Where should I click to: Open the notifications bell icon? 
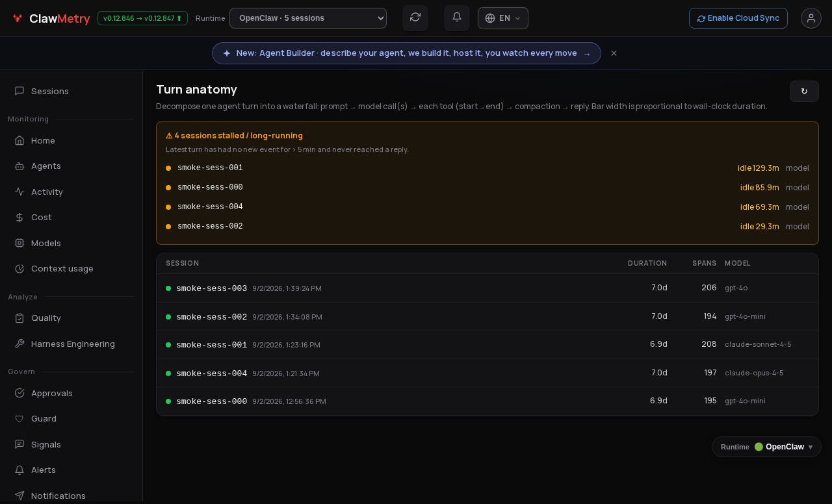click(457, 18)
